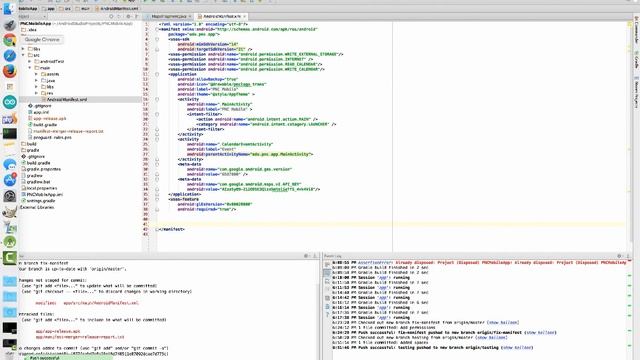Select External Libraries node
Image resolution: width=640 pixels, height=360 pixels.
(x=37, y=207)
